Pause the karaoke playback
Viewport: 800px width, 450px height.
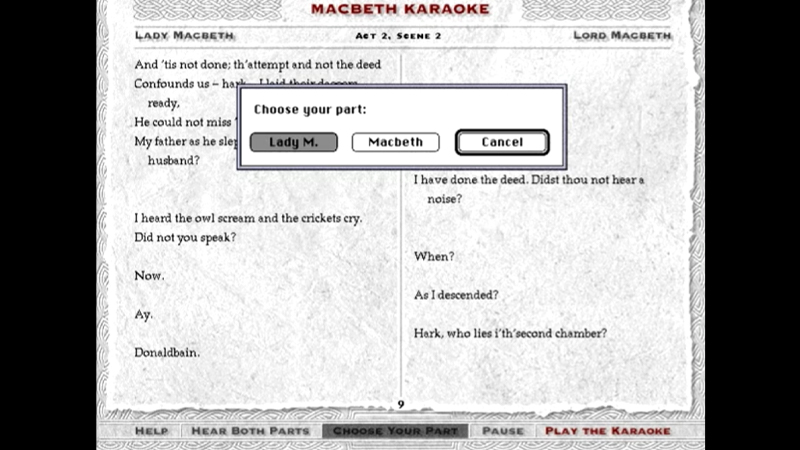pyautogui.click(x=503, y=431)
